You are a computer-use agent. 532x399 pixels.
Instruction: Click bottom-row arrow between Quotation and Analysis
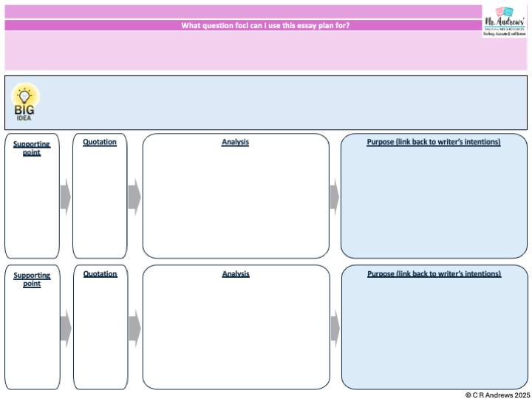(134, 327)
